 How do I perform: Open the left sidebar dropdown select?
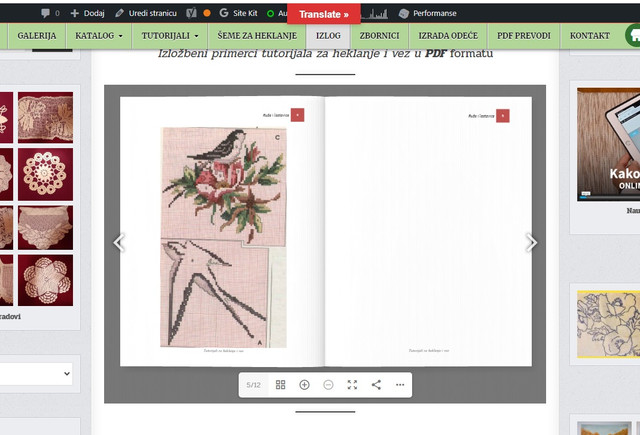pos(36,374)
